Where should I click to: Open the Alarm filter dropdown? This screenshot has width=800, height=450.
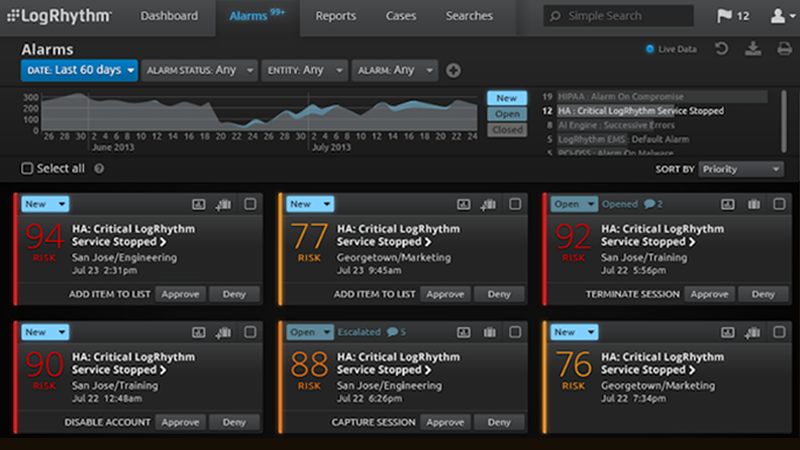tap(394, 70)
